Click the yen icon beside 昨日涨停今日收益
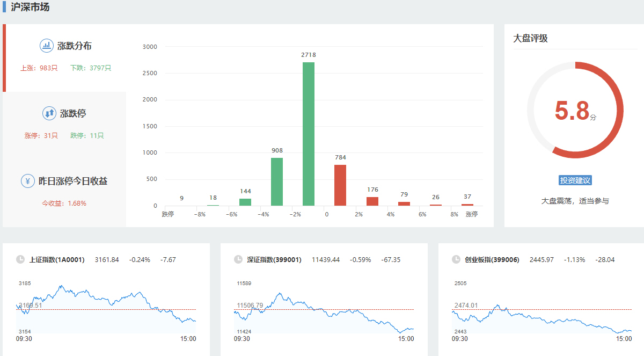 coord(28,181)
